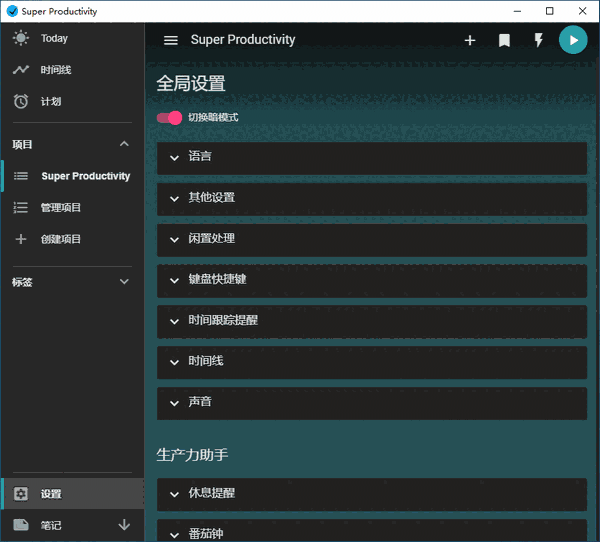600x542 pixels.
Task: Toggle the 切换暗模式 dark mode switch
Action: [169, 118]
